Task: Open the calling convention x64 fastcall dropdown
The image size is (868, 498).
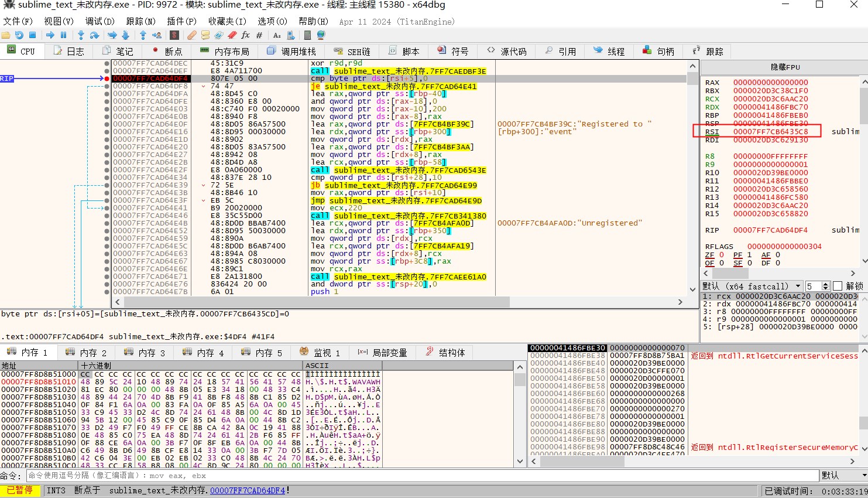Action: 752,286
